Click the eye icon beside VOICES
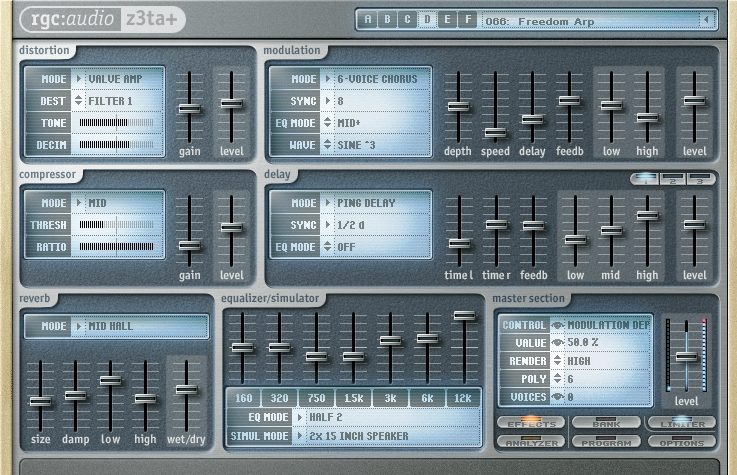This screenshot has width=737, height=475. click(557, 397)
